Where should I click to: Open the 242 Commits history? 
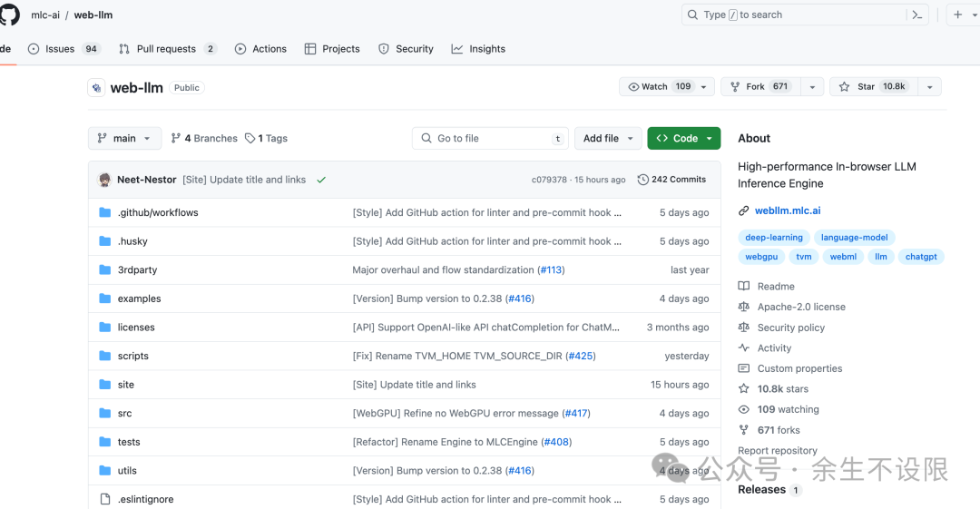pyautogui.click(x=671, y=180)
